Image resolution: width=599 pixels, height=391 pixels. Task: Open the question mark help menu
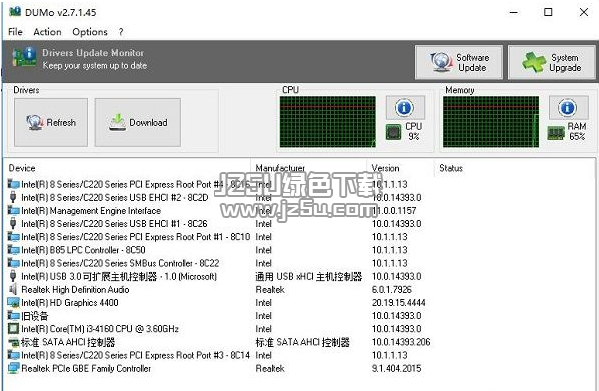click(x=121, y=32)
